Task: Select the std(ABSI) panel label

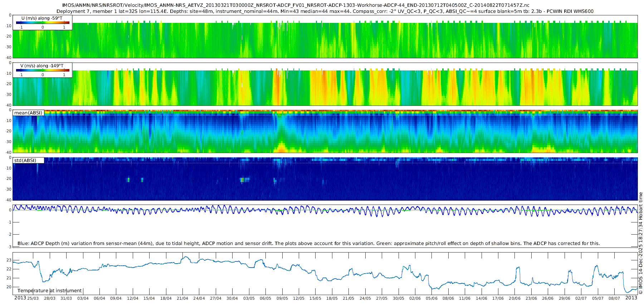Action: (x=25, y=161)
